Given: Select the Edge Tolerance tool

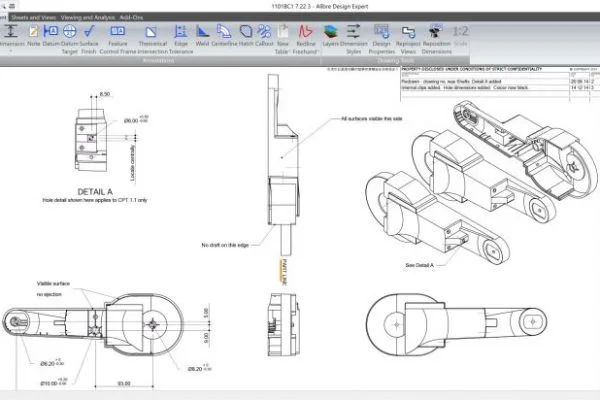Looking at the screenshot, I should (x=181, y=39).
